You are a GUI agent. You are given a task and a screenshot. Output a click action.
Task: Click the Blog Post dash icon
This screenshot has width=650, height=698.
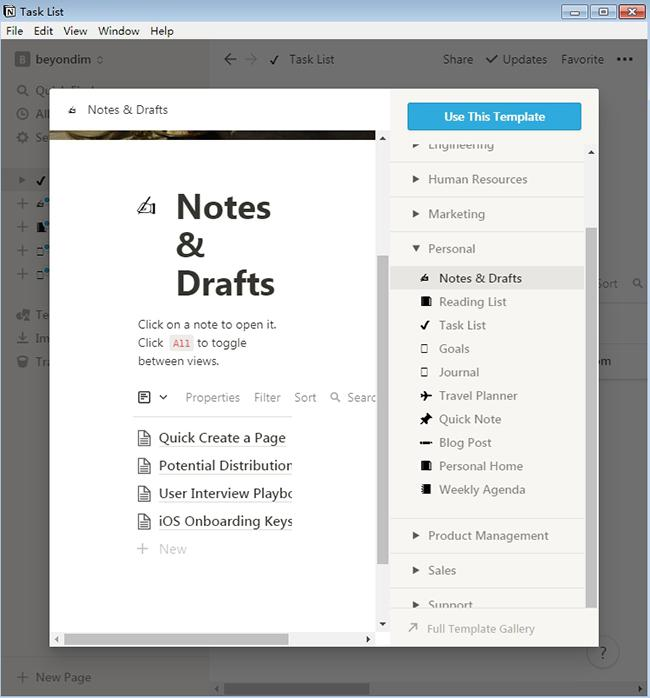pos(426,443)
